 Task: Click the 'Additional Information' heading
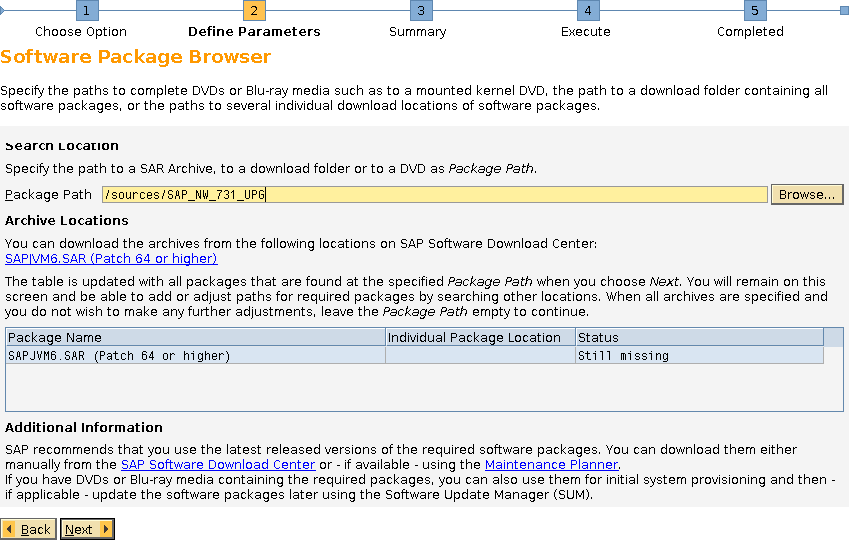[x=84, y=427]
